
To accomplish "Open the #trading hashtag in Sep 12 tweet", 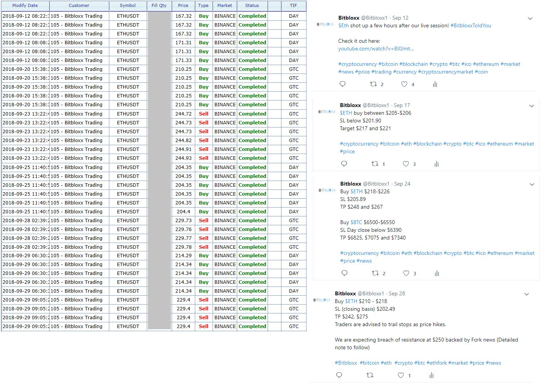I will click(381, 72).
